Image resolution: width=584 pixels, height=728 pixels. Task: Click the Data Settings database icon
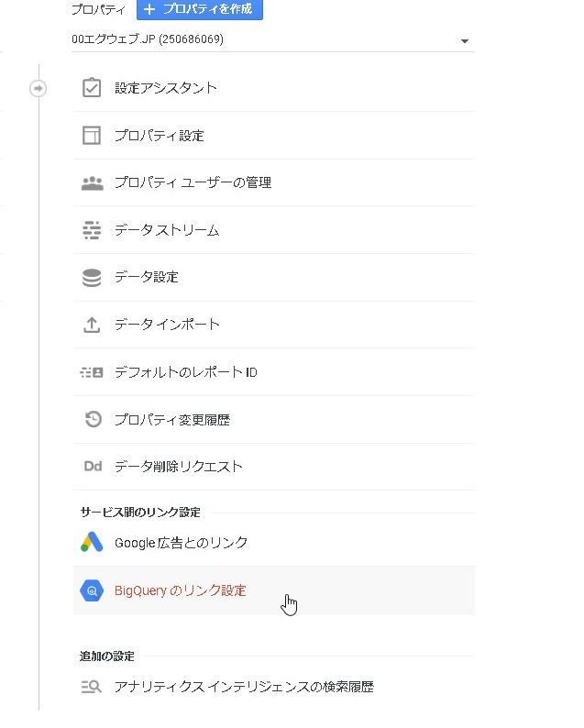[92, 277]
